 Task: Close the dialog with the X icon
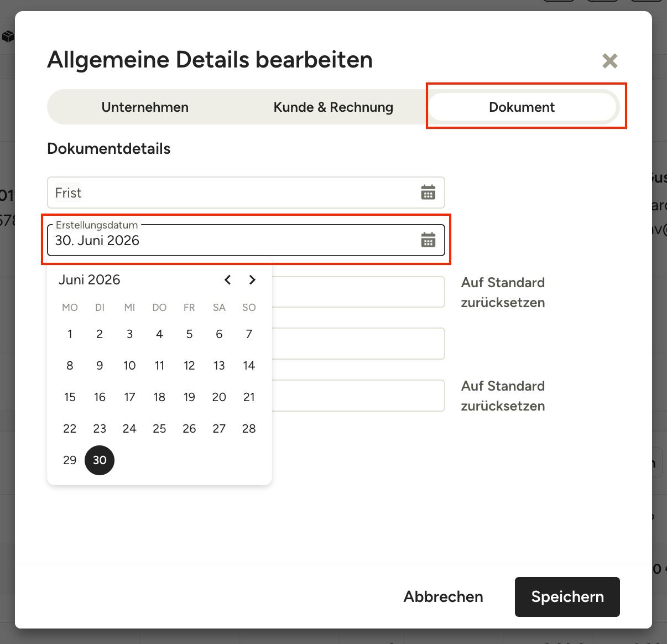point(609,61)
